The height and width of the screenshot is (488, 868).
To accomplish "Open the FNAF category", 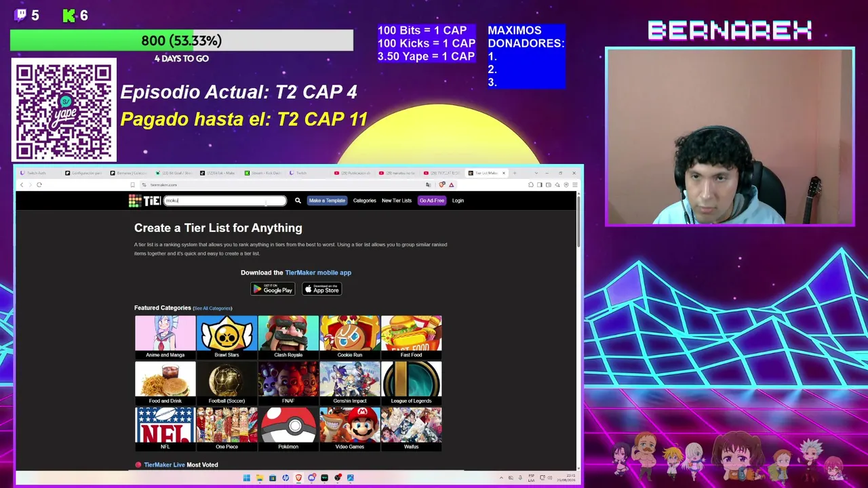I will pyautogui.click(x=288, y=383).
